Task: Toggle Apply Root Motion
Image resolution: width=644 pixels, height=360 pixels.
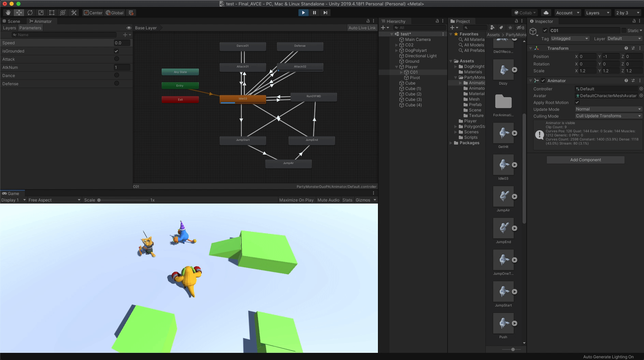Action: (x=577, y=102)
